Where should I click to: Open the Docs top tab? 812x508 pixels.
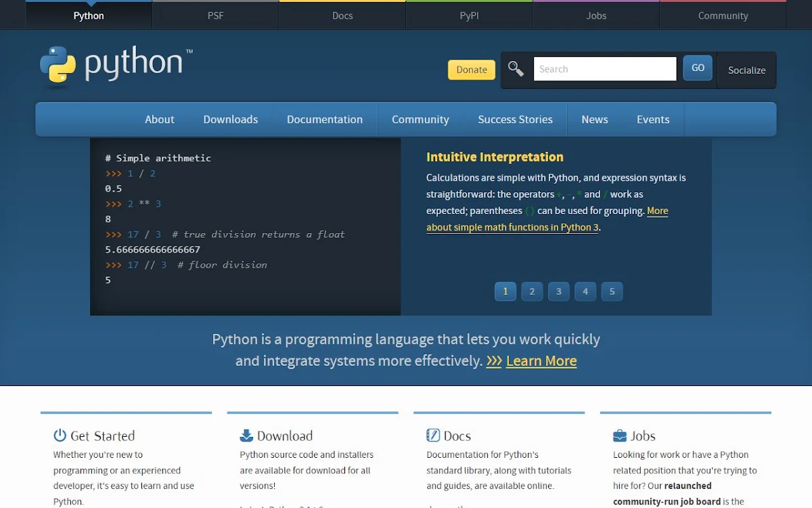coord(342,16)
